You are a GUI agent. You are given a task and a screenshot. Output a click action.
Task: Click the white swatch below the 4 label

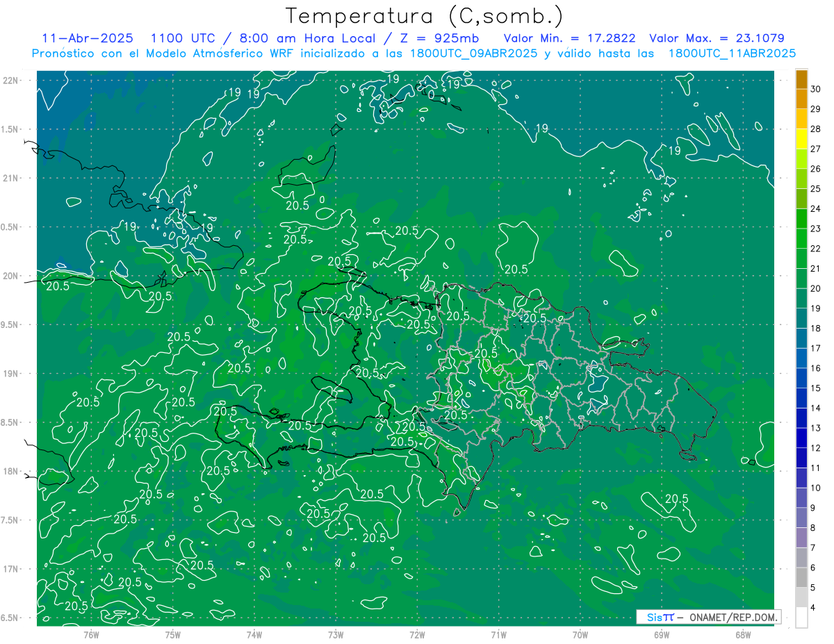click(801, 618)
